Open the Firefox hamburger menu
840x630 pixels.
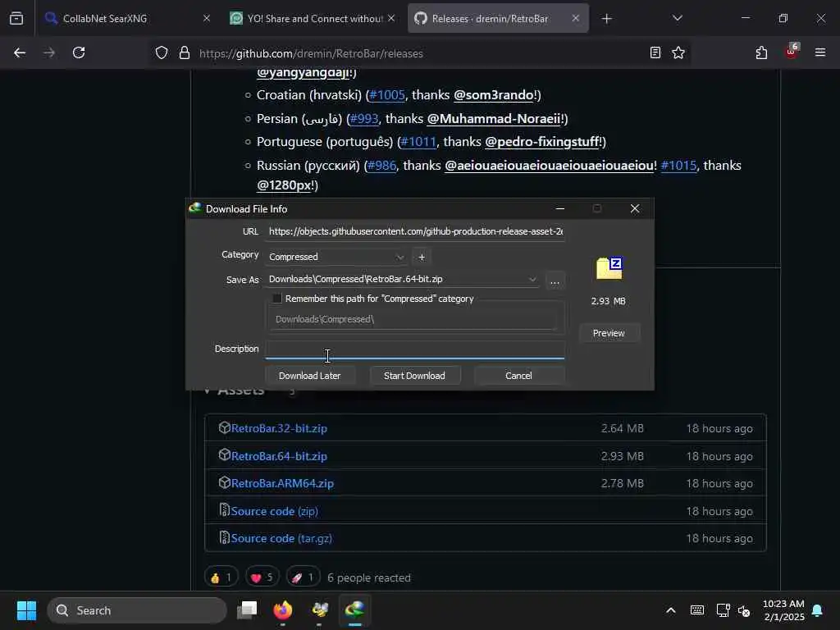coord(819,52)
